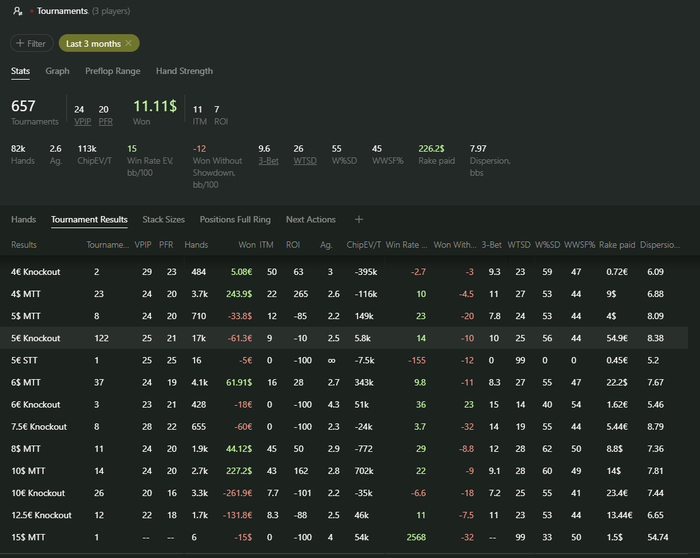Sort by the ITM column header
The height and width of the screenshot is (558, 700).
267,245
